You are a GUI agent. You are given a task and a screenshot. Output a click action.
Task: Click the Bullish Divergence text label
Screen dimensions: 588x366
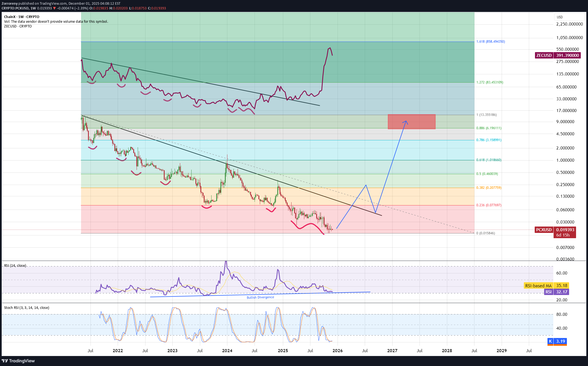tap(260, 298)
